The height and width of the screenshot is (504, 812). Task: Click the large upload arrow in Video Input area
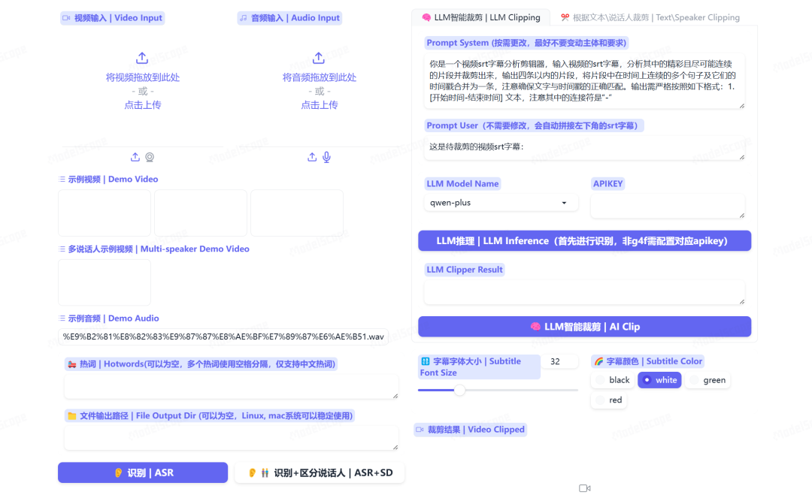142,59
